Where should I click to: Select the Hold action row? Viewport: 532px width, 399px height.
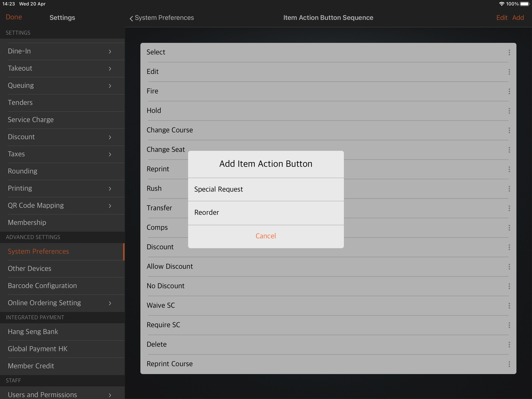click(x=328, y=111)
